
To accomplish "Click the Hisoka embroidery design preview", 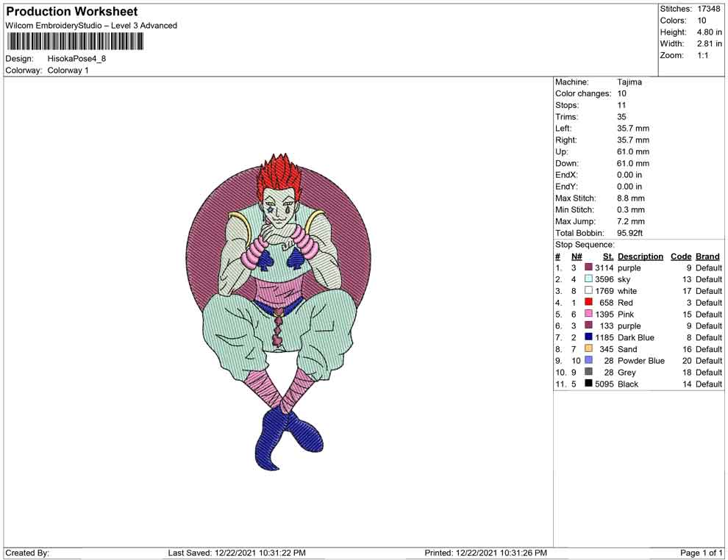I will click(x=278, y=312).
